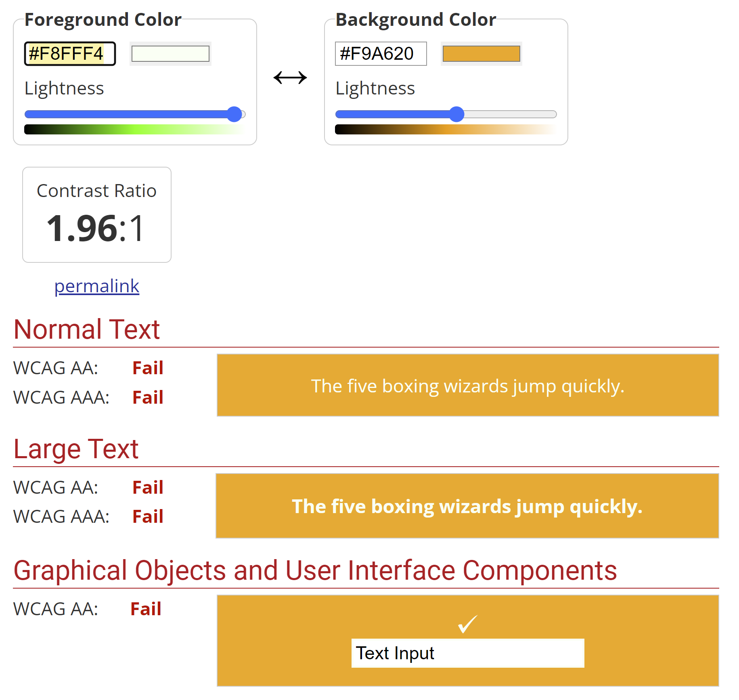
Task: Click the Large Text heading
Action: pyautogui.click(x=76, y=449)
